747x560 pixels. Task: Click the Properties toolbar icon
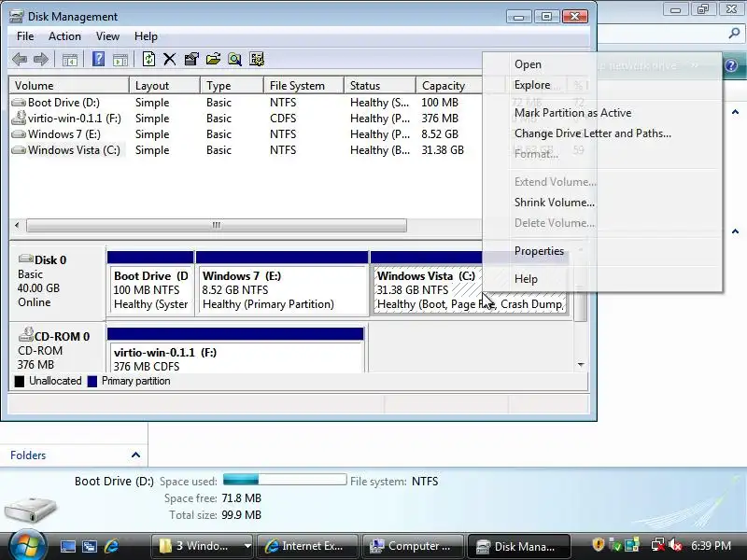point(191,59)
